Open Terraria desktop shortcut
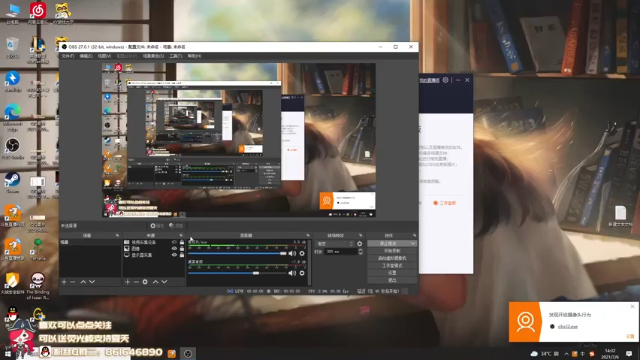 (x=38, y=250)
